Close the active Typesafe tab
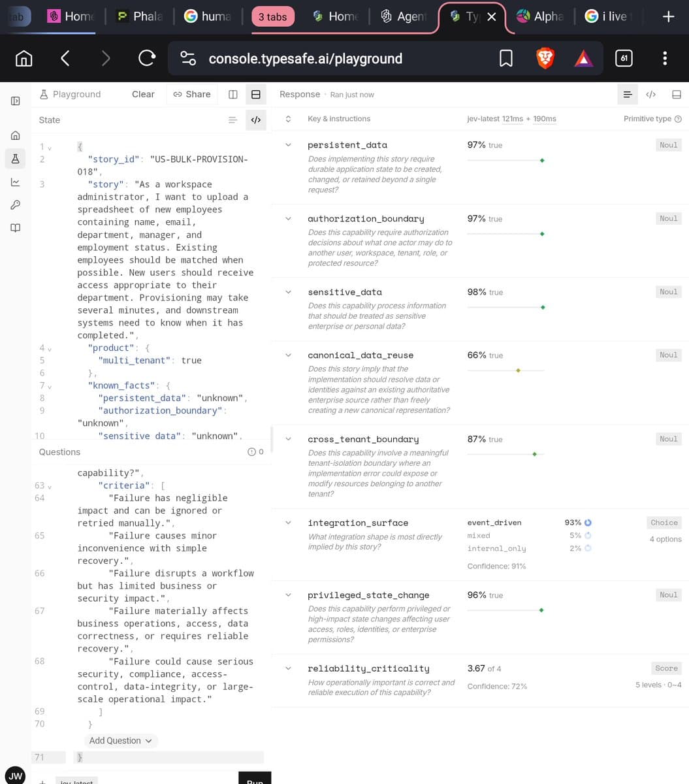This screenshot has width=689, height=784. (x=492, y=17)
